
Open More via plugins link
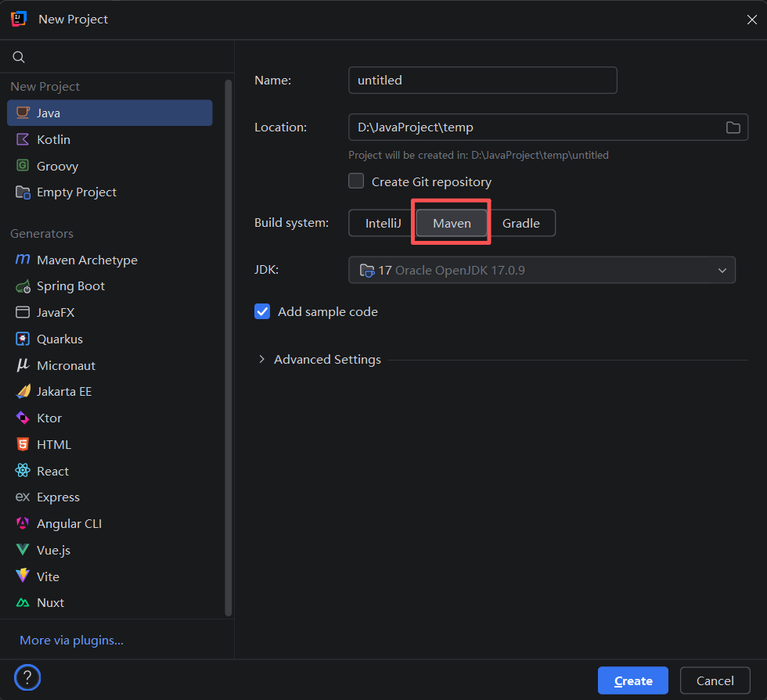[x=71, y=641]
